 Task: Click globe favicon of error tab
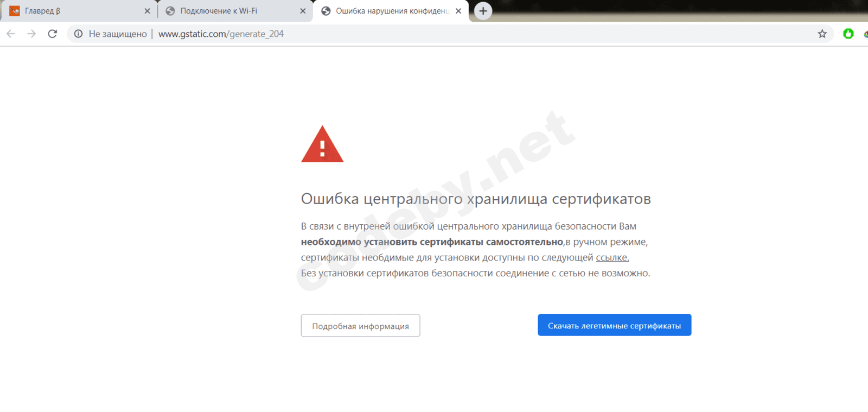326,11
